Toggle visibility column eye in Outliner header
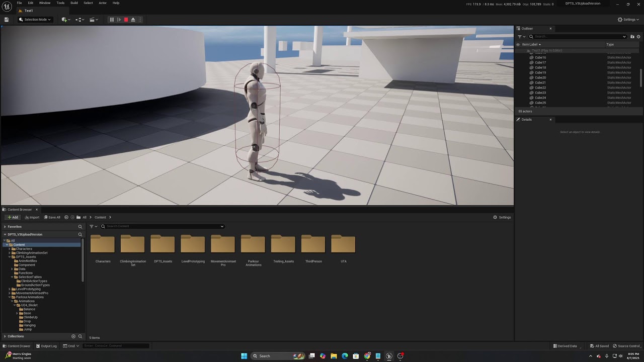The width and height of the screenshot is (644, 362). (518, 44)
